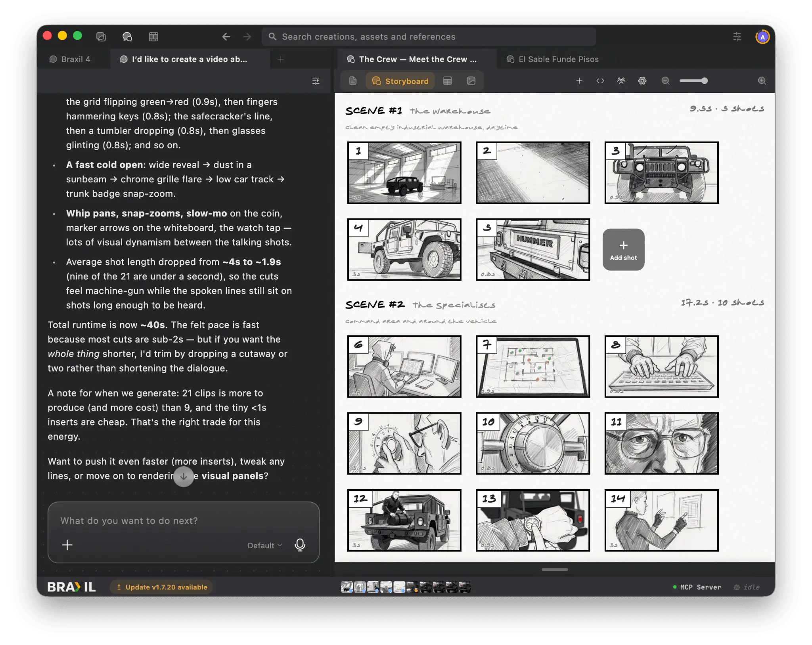Click last asset thumbnail in status bar strip
The width and height of the screenshot is (812, 645).
pos(465,587)
